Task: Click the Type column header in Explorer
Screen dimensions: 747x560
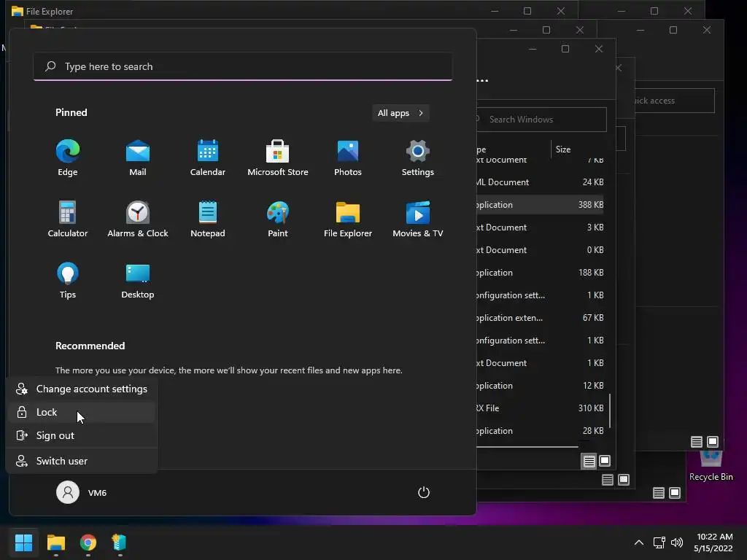Action: click(x=514, y=149)
